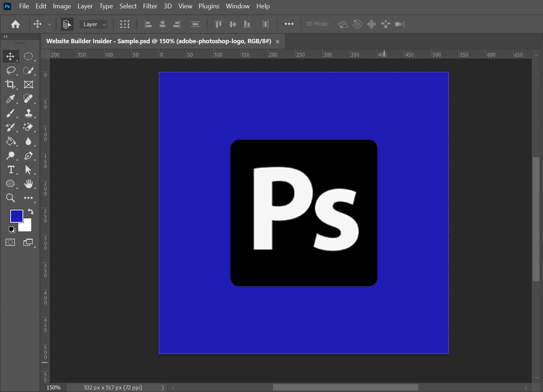Open the Image menu
The height and width of the screenshot is (392, 543).
[62, 6]
